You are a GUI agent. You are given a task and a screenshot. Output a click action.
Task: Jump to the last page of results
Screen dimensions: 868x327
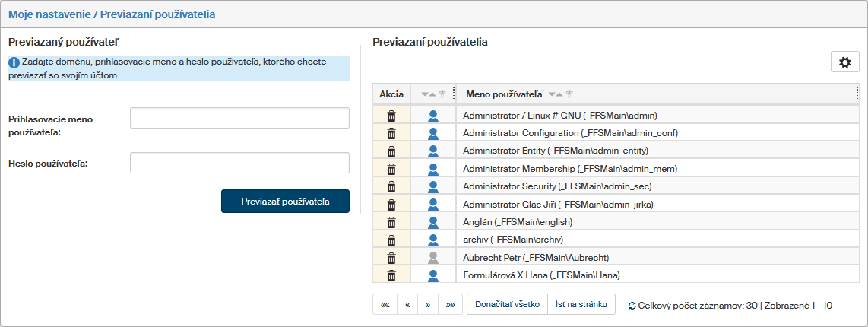(x=451, y=305)
